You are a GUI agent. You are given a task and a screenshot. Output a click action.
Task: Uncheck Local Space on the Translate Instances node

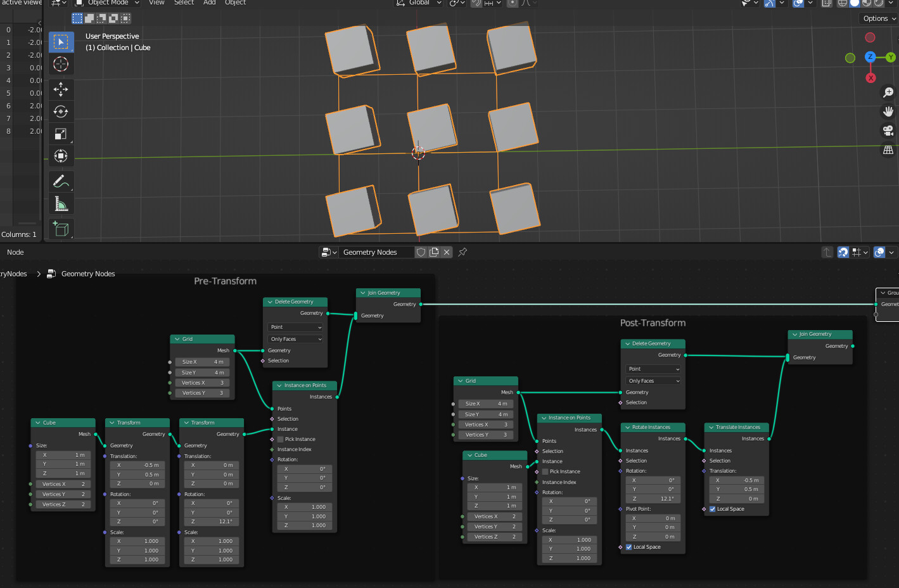(x=711, y=508)
